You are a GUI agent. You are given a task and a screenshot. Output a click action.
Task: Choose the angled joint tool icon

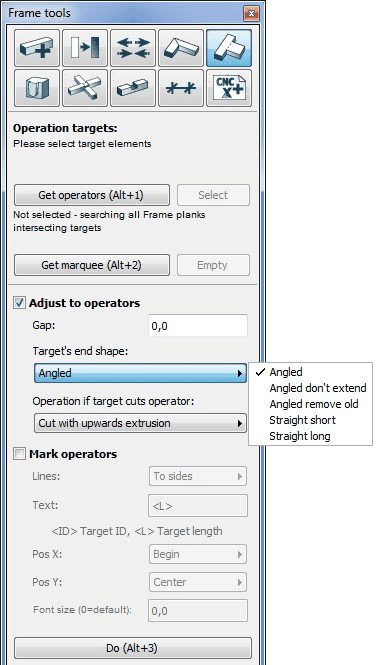click(181, 48)
